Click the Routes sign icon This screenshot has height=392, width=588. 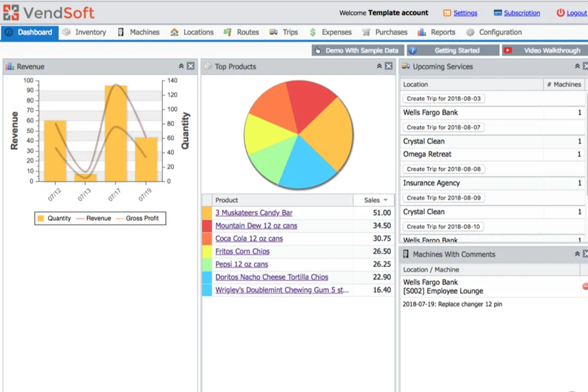[227, 32]
